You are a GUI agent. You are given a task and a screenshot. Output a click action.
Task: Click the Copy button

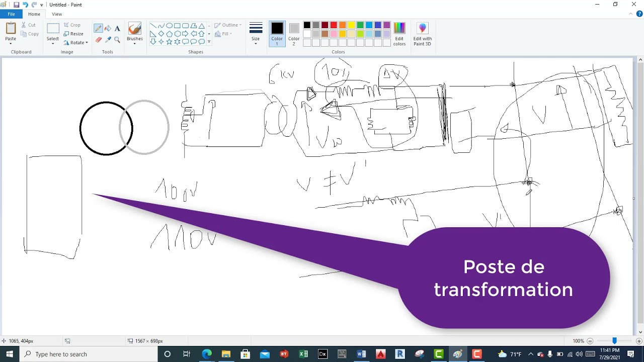click(x=30, y=34)
